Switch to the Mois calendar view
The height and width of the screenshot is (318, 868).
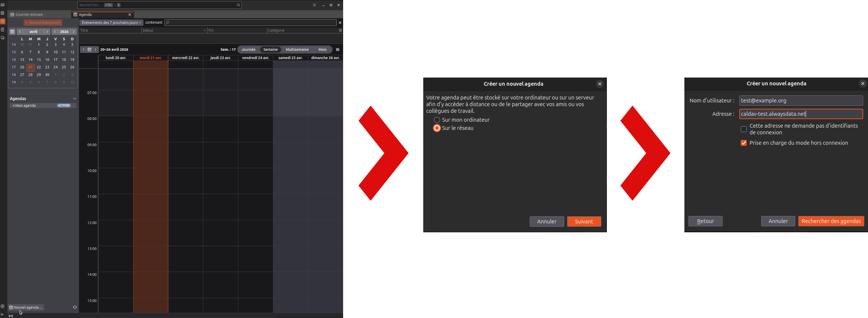point(322,49)
